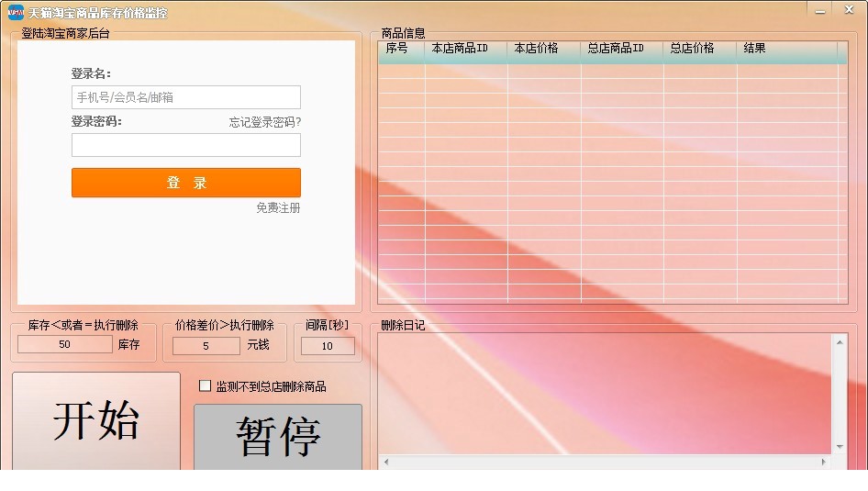Click the 登陆淘宝商家后台 group label
This screenshot has height=491, width=868.
(x=65, y=33)
